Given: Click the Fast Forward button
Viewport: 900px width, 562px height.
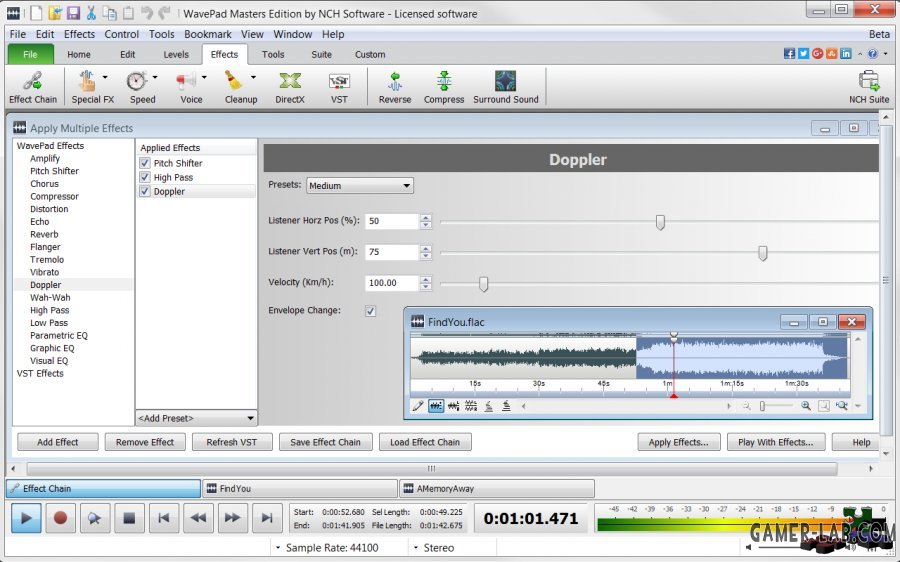Looking at the screenshot, I should click(232, 518).
